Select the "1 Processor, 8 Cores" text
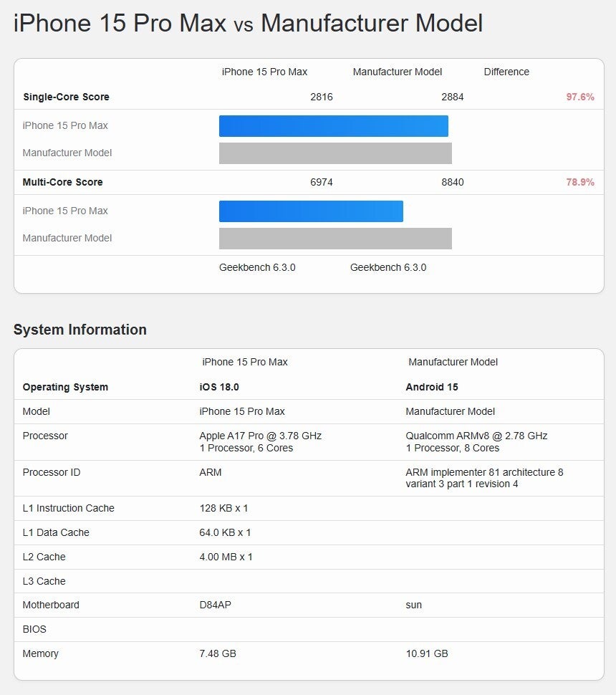Image resolution: width=616 pixels, height=695 pixels. point(453,448)
